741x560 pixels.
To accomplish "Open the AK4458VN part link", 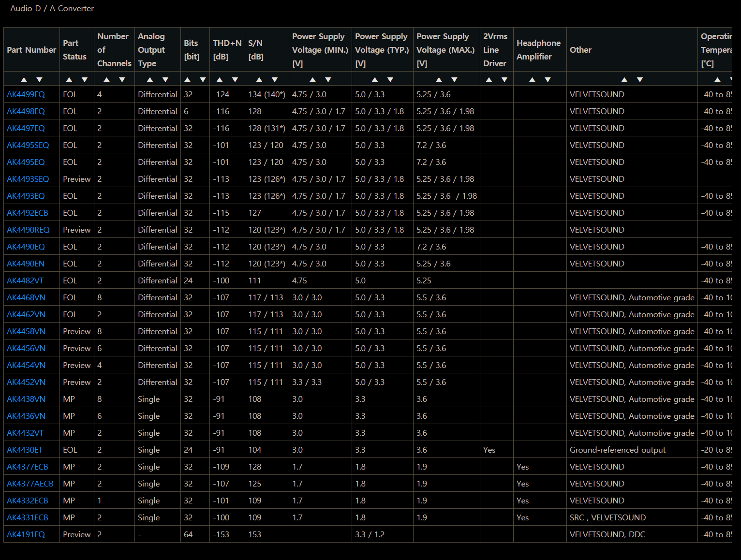I will [26, 331].
